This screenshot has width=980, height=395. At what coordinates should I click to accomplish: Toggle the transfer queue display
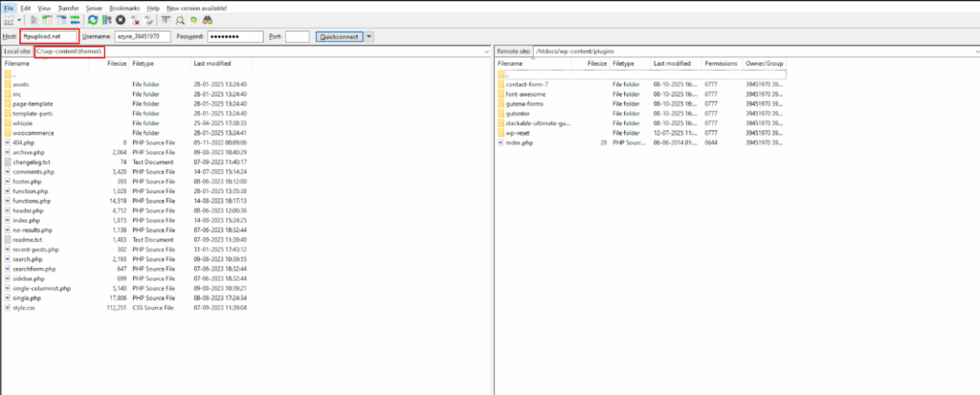[x=75, y=20]
